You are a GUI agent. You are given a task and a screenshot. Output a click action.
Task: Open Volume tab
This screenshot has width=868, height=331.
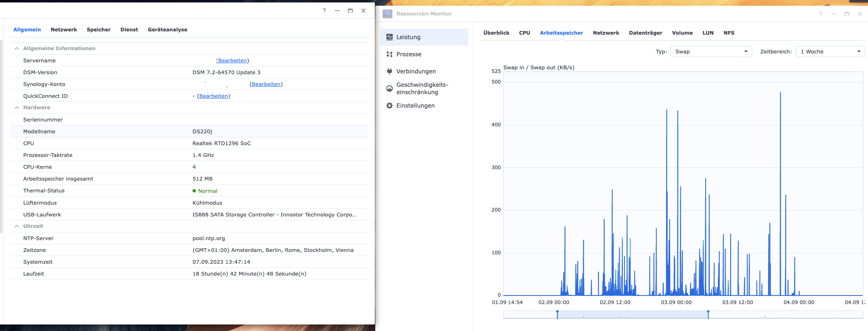682,33
